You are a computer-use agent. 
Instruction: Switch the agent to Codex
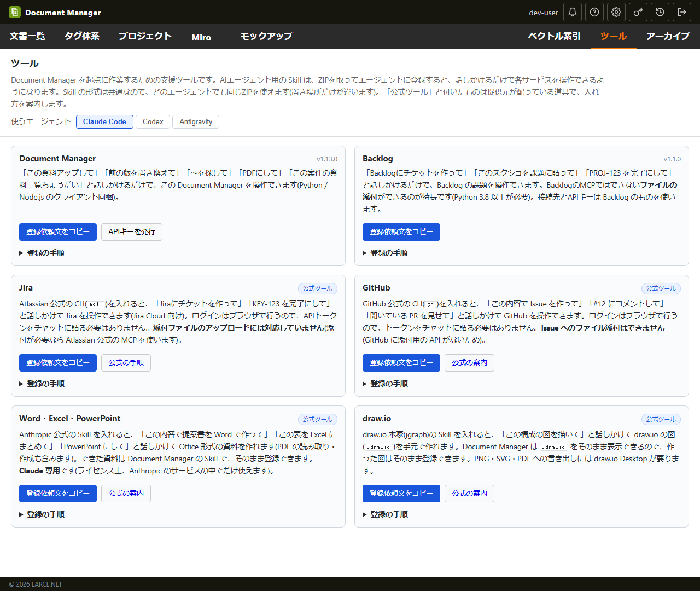click(x=153, y=121)
